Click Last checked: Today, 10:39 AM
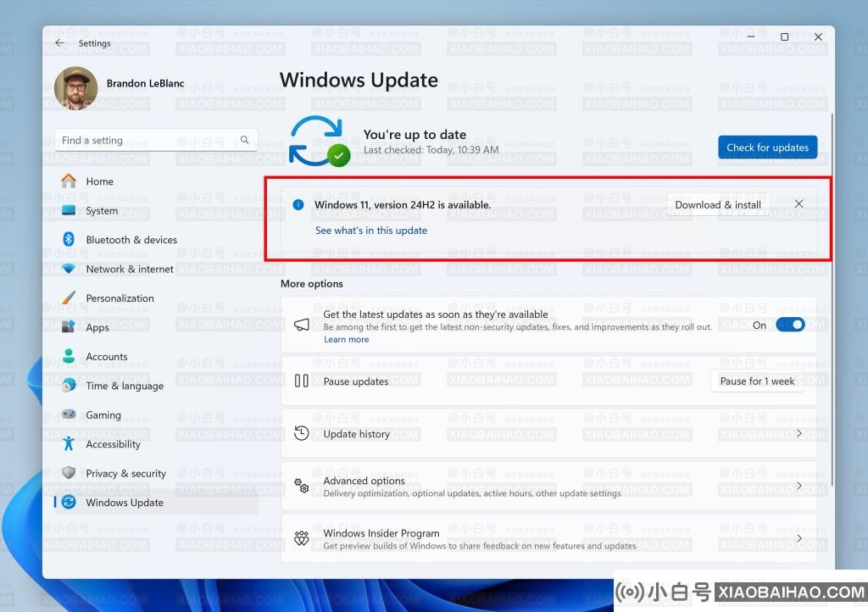This screenshot has height=612, width=868. point(431,150)
